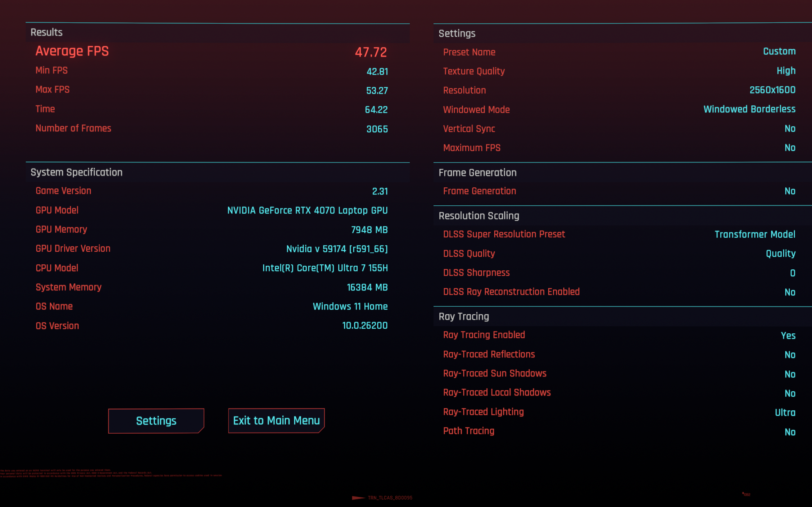Click the Ray Tracing Enabled Yes value
Viewport: 812px width, 507px height.
click(x=788, y=335)
